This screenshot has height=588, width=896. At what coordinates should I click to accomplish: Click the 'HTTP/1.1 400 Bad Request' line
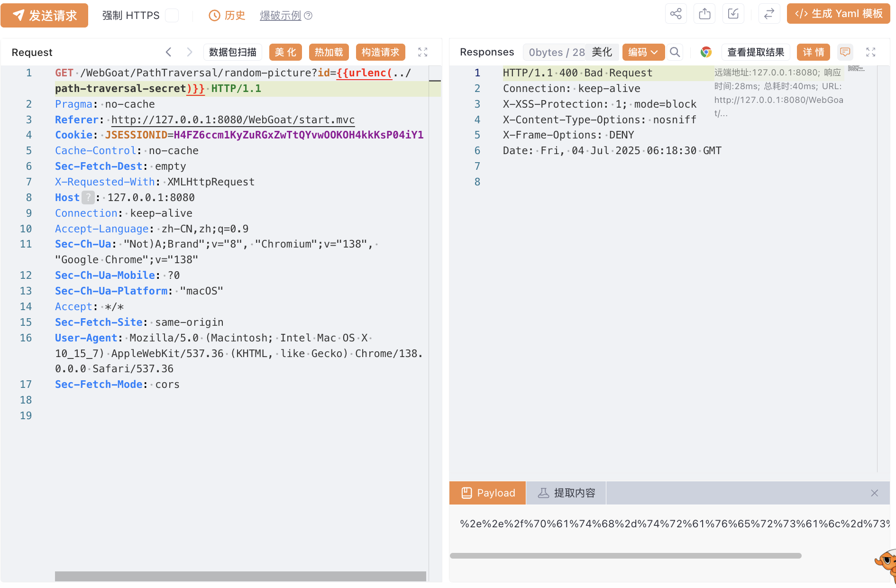pos(577,73)
